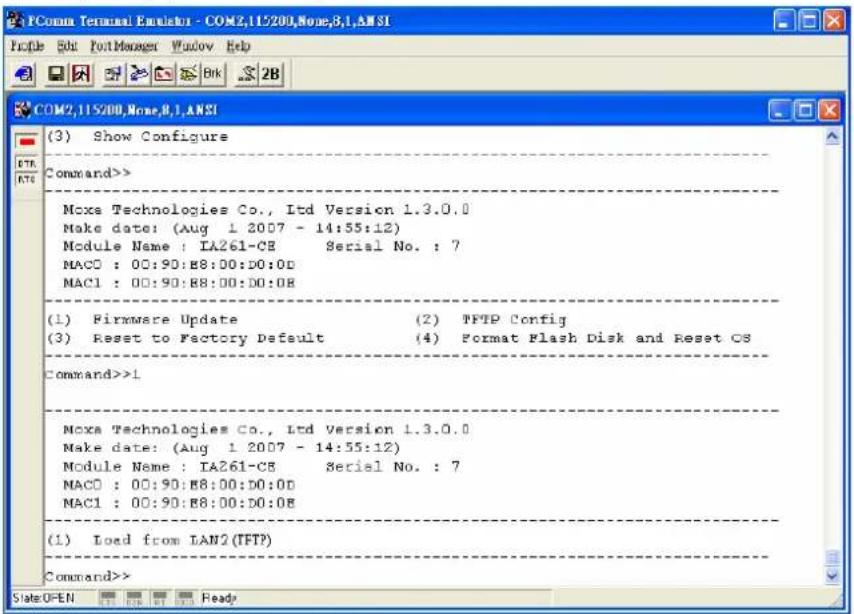Image resolution: width=854 pixels, height=614 pixels.
Task: Open the Edit menu
Action: tap(67, 46)
